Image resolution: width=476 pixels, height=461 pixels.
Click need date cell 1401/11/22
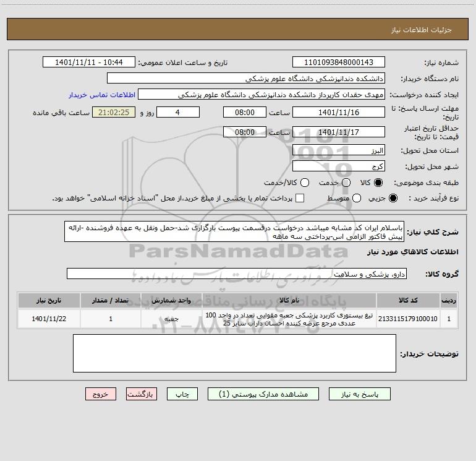coord(49,319)
